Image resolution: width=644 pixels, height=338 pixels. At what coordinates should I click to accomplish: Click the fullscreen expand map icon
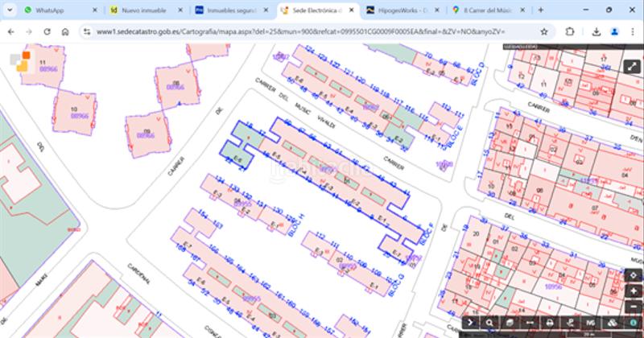(631, 67)
